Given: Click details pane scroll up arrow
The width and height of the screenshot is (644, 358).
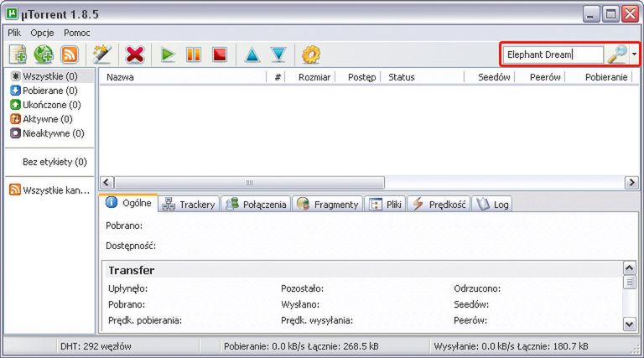Looking at the screenshot, I should [630, 268].
